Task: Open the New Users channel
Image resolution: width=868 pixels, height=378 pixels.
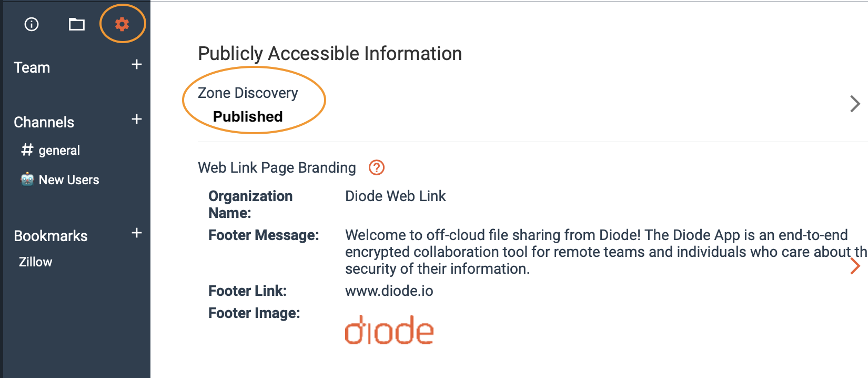Action: [69, 180]
